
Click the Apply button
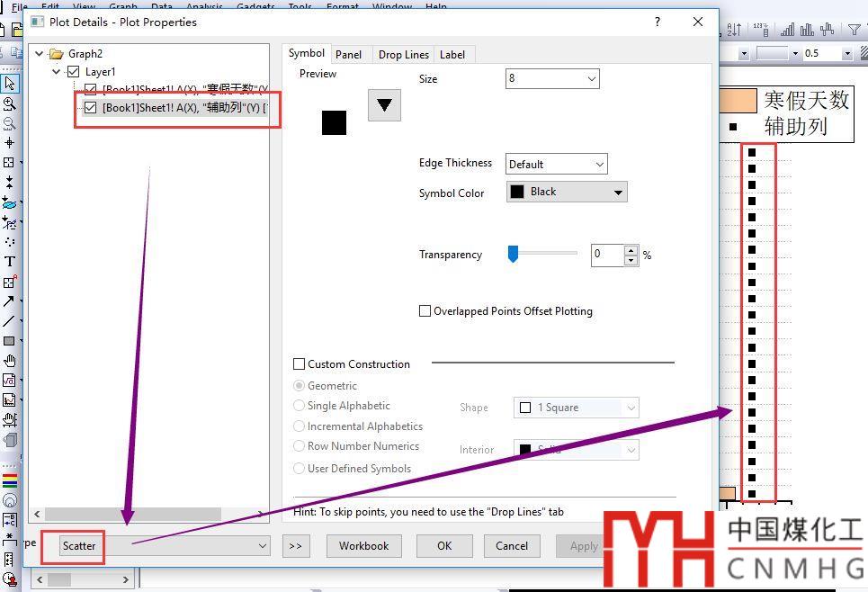pyautogui.click(x=584, y=545)
